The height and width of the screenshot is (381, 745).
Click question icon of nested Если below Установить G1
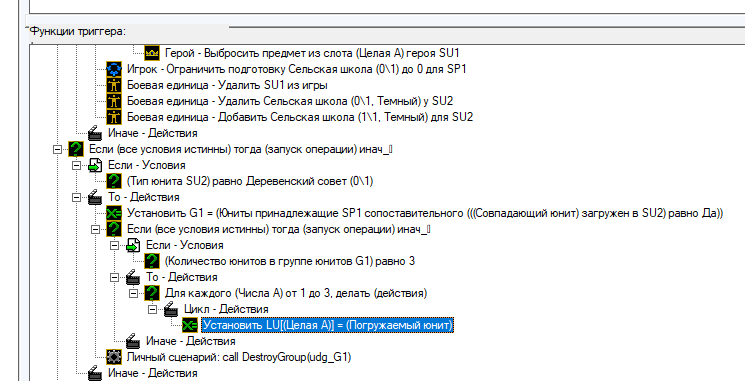[114, 229]
